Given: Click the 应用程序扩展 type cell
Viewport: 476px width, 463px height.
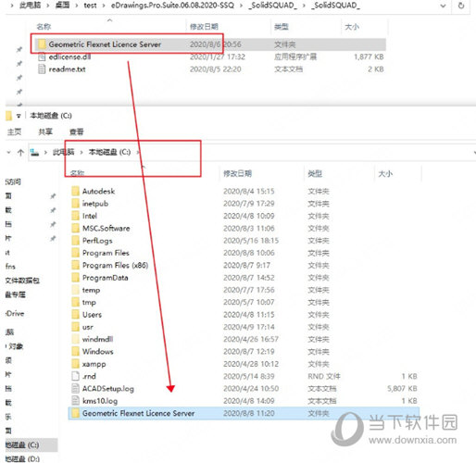Looking at the screenshot, I should 295,56.
